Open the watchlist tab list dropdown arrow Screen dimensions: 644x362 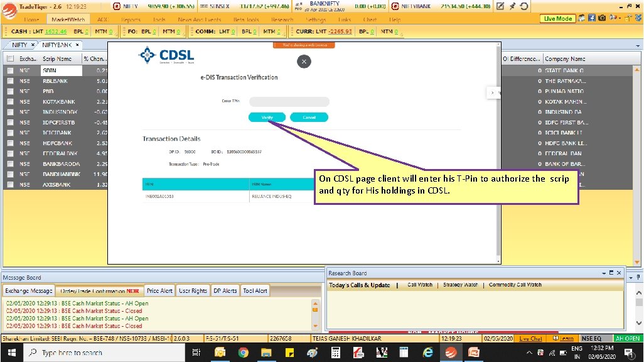[x=638, y=46]
